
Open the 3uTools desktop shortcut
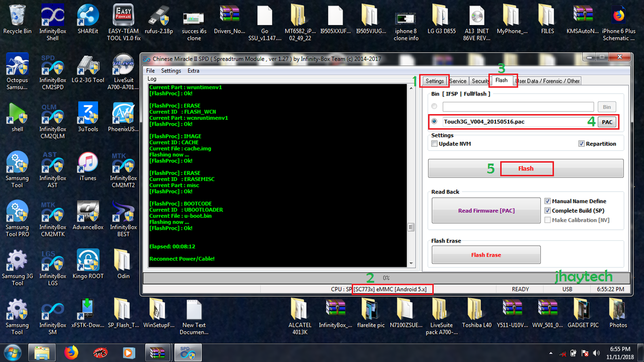(88, 117)
